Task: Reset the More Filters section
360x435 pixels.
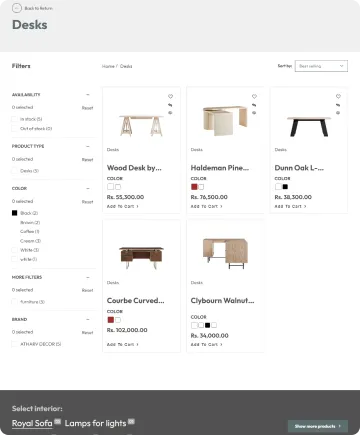Action: click(x=87, y=290)
